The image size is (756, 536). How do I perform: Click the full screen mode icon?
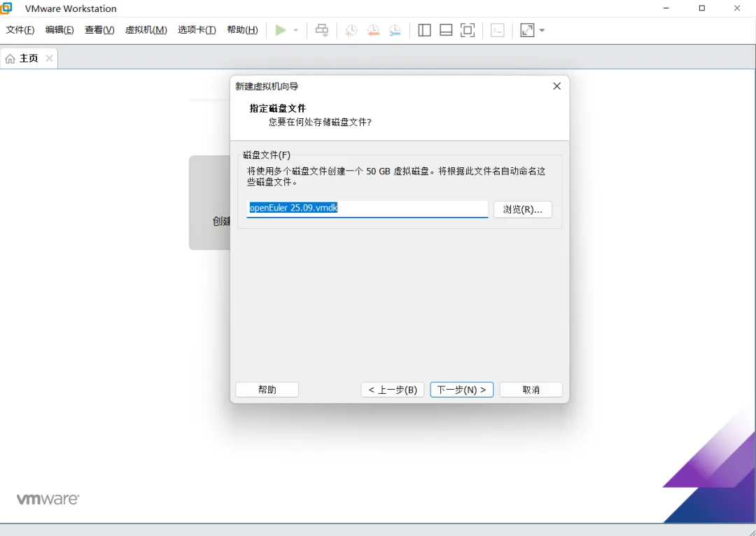468,30
